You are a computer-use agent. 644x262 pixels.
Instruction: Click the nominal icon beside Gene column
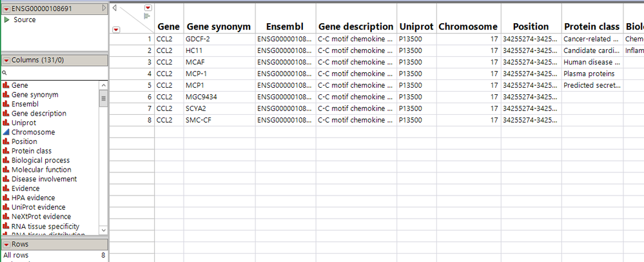(6, 85)
